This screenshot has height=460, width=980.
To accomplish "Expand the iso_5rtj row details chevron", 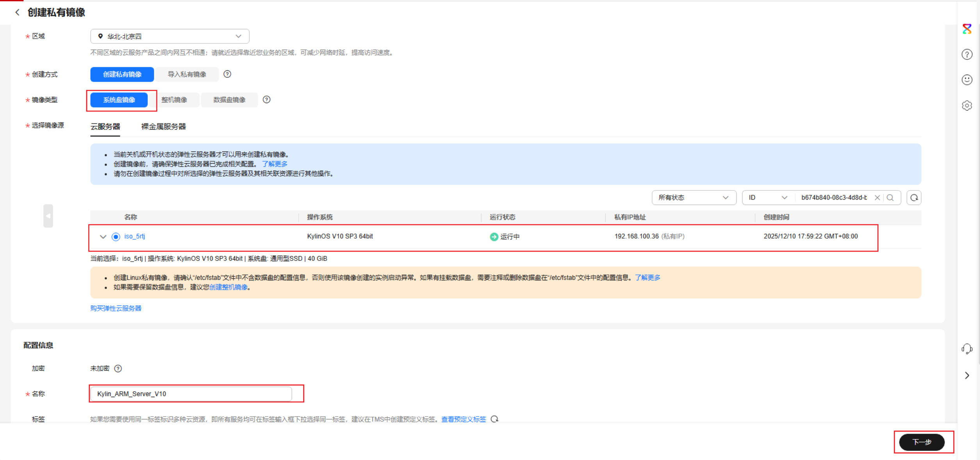I will click(x=103, y=237).
